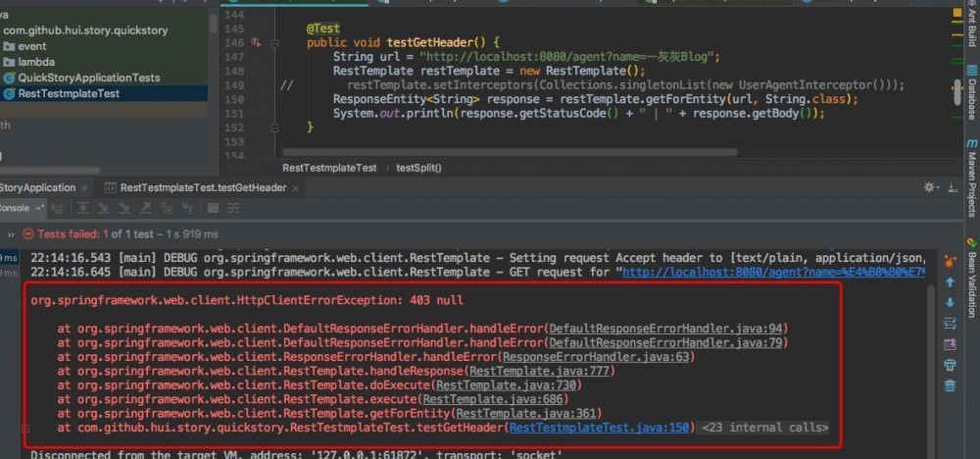Toggle soft-wrap in the console toolbar
Viewport: 980px width, 459px height.
pos(950,324)
